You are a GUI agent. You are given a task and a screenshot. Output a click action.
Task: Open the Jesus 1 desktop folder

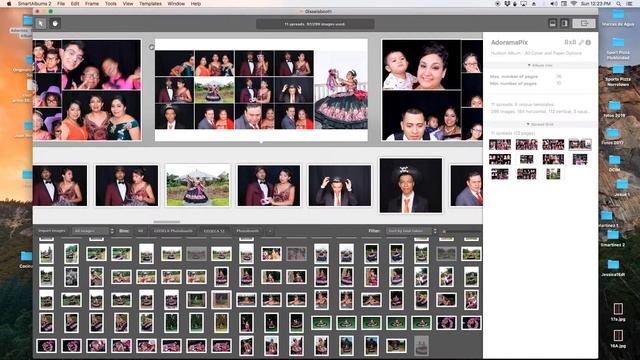click(622, 188)
